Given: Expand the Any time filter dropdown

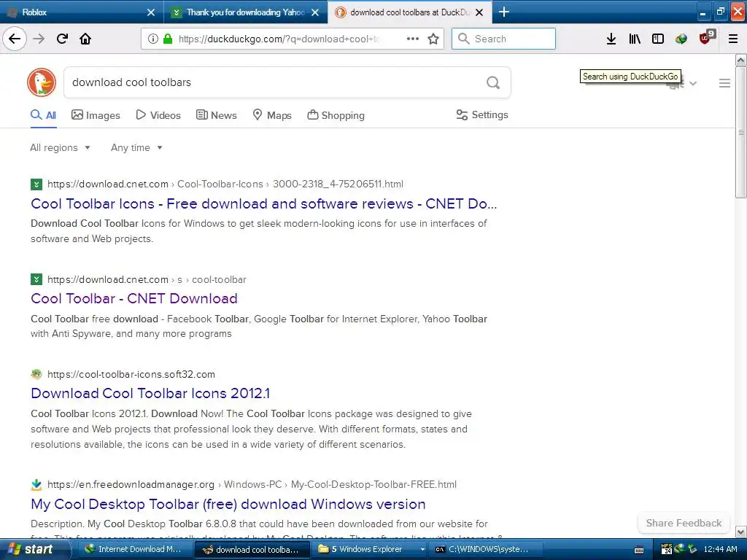Looking at the screenshot, I should tap(136, 147).
